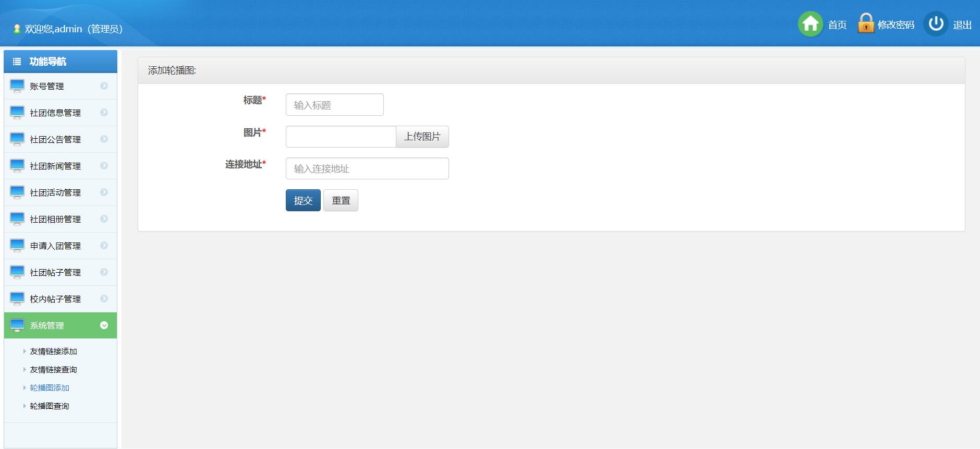Viewport: 980px width, 449px height.
Task: Open 轮播图查询 submenu item
Action: click(50, 406)
